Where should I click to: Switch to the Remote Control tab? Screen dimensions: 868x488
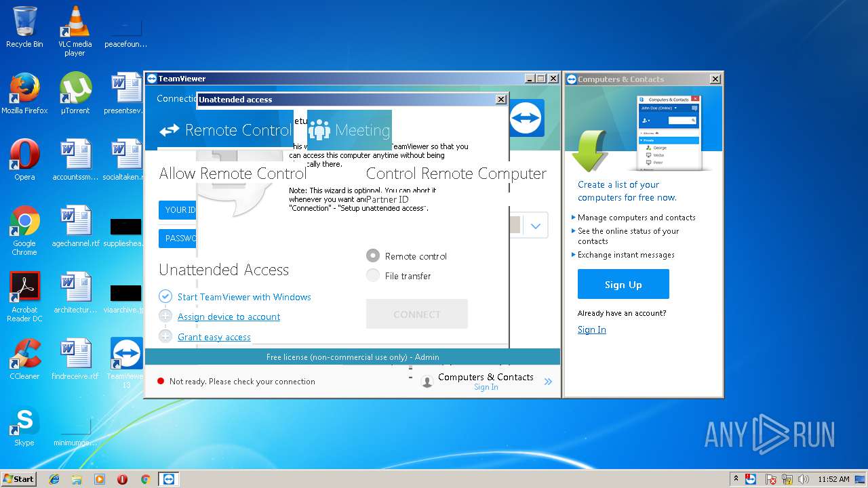coord(225,129)
